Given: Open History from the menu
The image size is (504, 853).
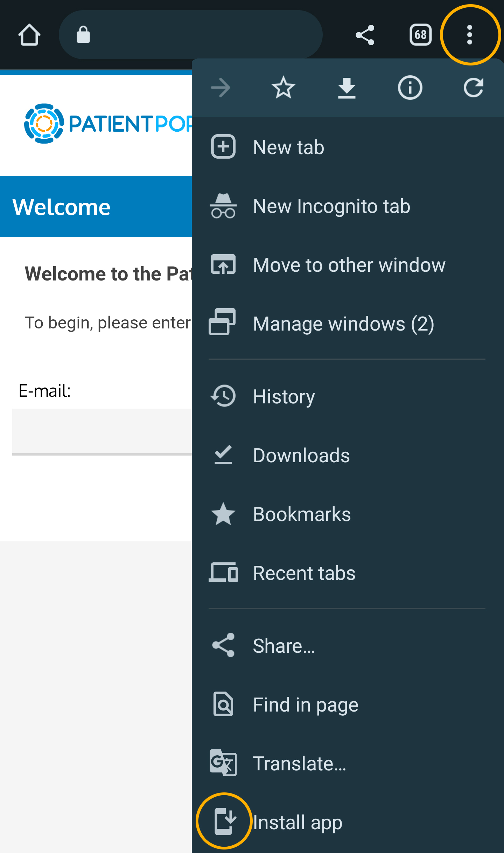Looking at the screenshot, I should tap(283, 396).
